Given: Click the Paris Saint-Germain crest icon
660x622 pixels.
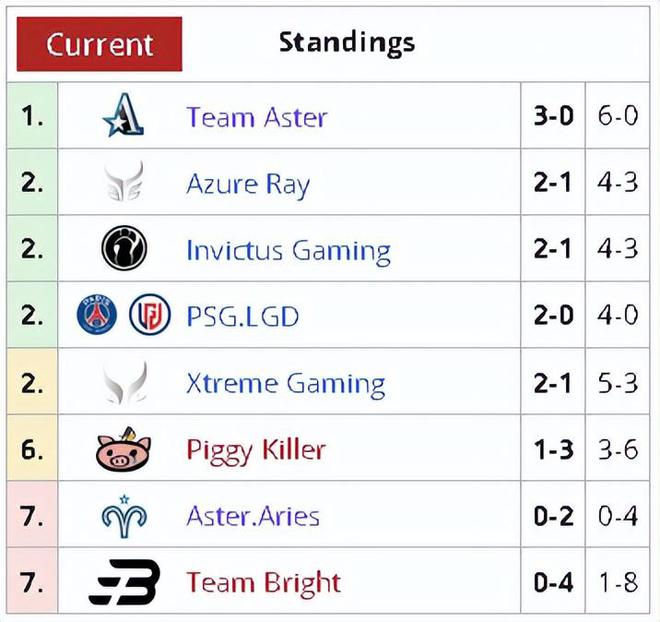Looking at the screenshot, I should pyautogui.click(x=97, y=314).
